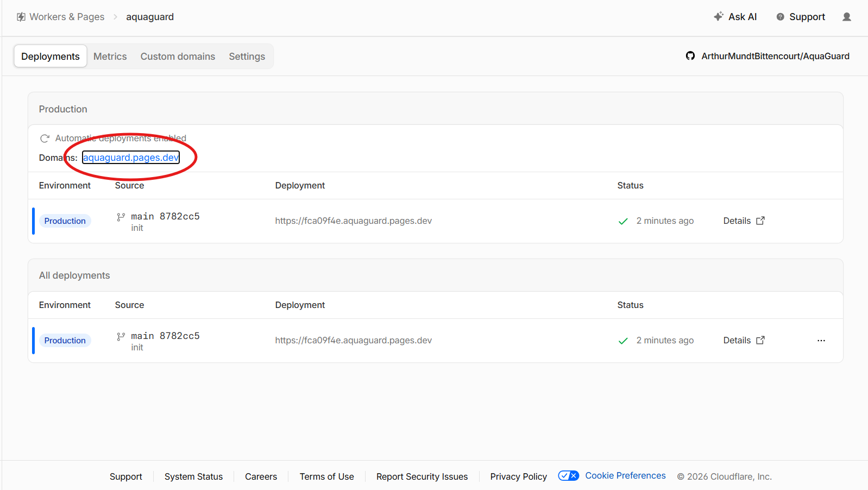
Task: Click the green success checkmark in All deployments
Action: [x=623, y=341]
